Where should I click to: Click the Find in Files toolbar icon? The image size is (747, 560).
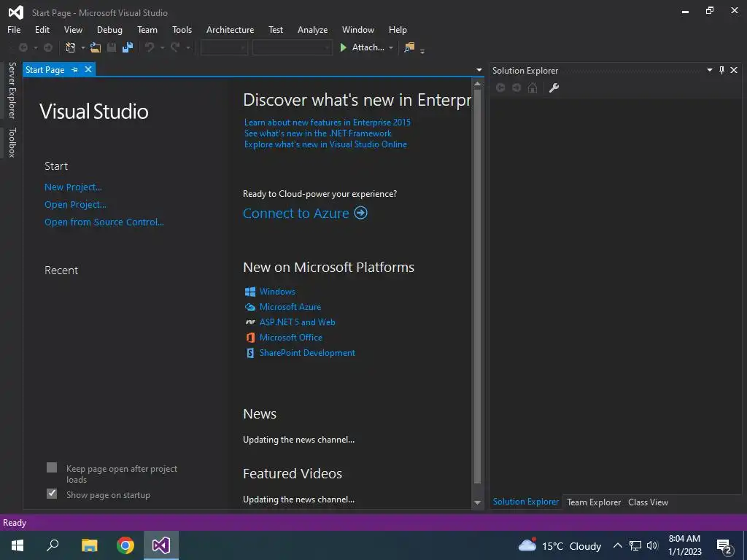[x=409, y=47]
